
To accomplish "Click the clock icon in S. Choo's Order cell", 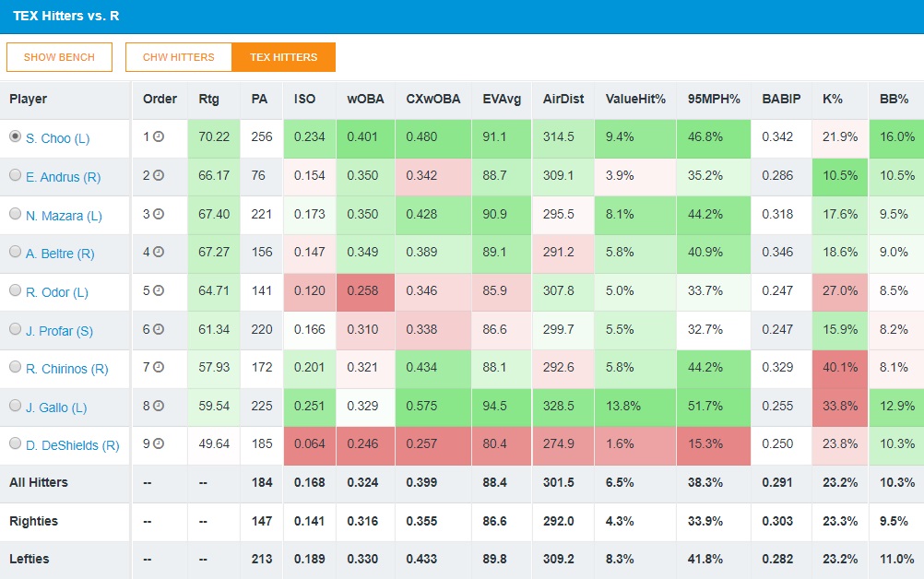I will coord(159,136).
